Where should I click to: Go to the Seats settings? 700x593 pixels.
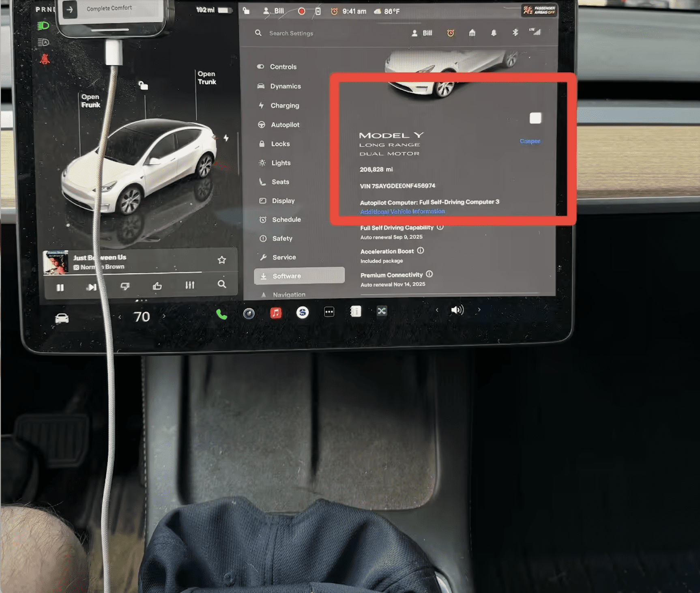(x=275, y=182)
